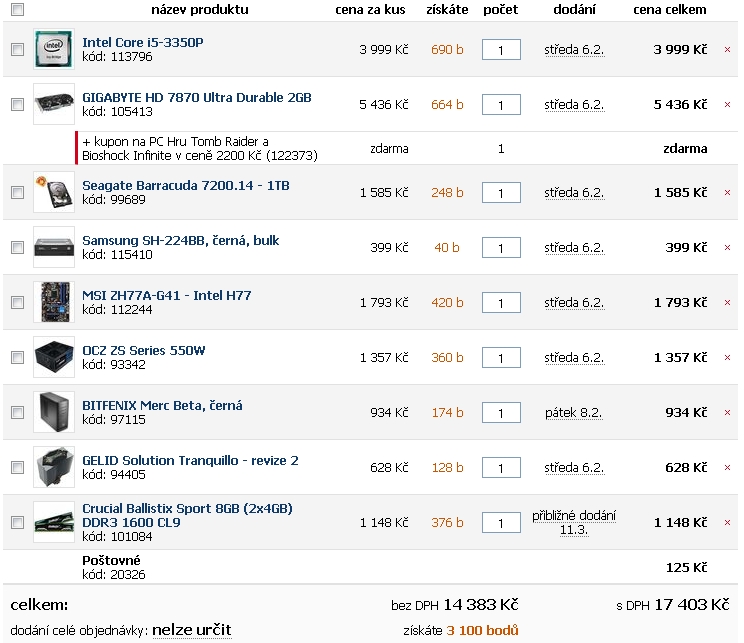Click the Tomb Raider coupon bonus text
The image size is (744, 643).
pos(200,149)
